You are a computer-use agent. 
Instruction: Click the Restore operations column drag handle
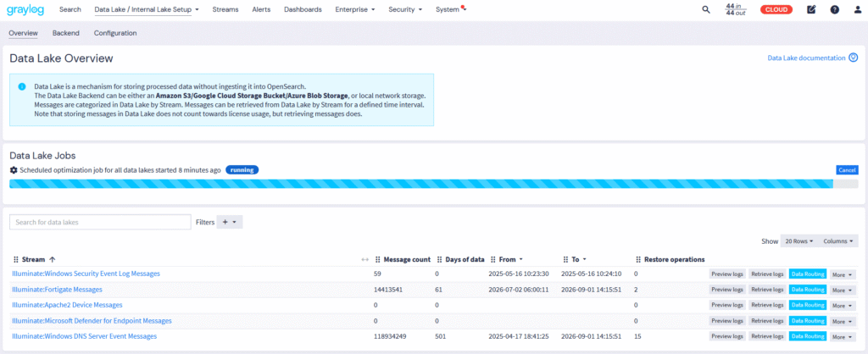point(639,259)
